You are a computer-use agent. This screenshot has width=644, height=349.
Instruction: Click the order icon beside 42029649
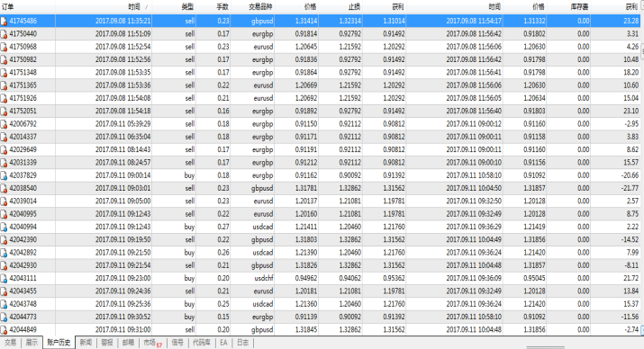(x=4, y=149)
